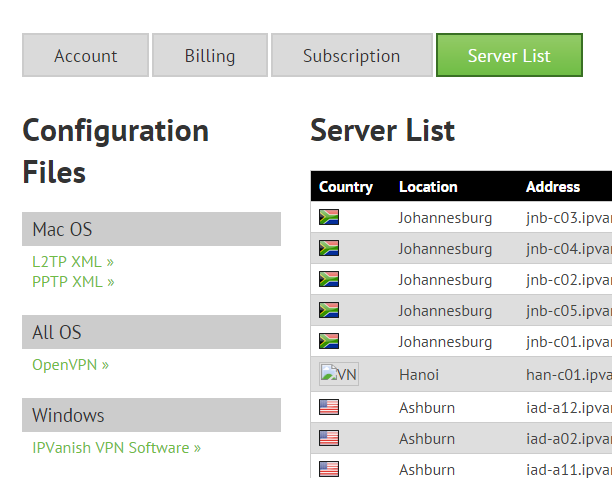Click the US flag for iad-a11
This screenshot has width=612, height=478.
click(x=329, y=469)
